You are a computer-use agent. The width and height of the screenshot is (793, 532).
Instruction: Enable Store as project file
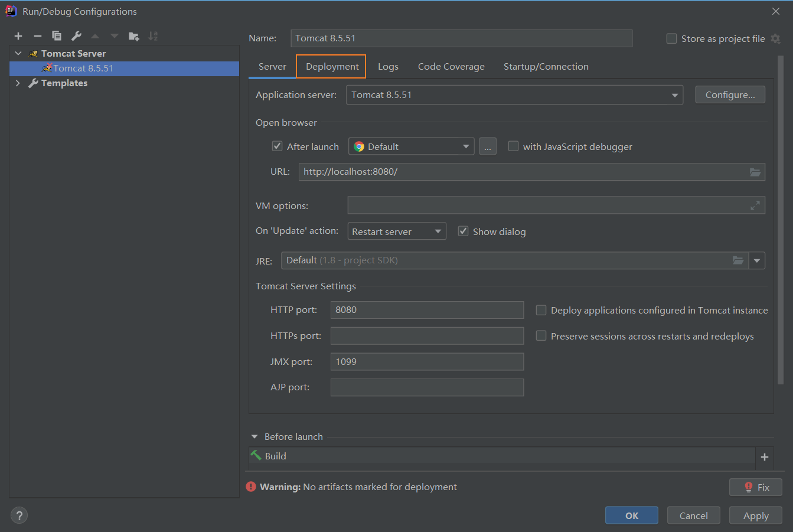[x=671, y=38]
